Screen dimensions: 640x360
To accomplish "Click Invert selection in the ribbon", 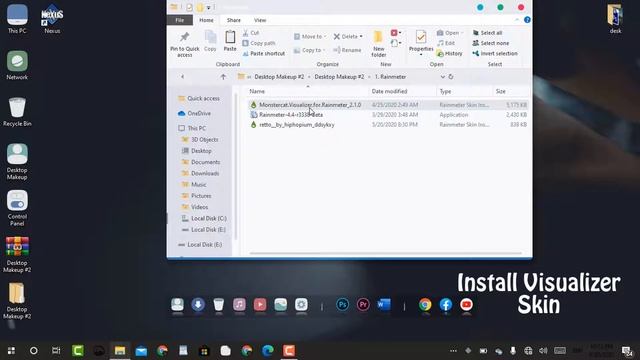I will click(495, 53).
